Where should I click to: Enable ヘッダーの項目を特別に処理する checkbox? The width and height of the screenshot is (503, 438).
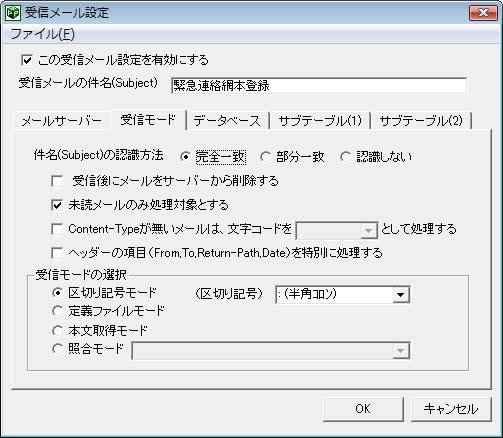[x=57, y=253]
